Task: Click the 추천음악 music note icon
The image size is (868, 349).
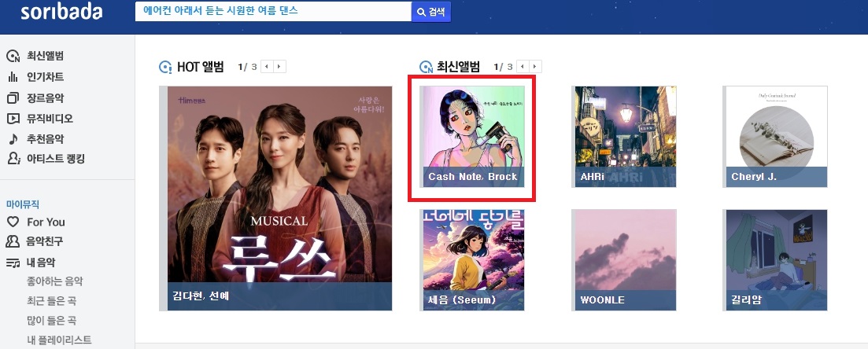Action: (x=13, y=139)
